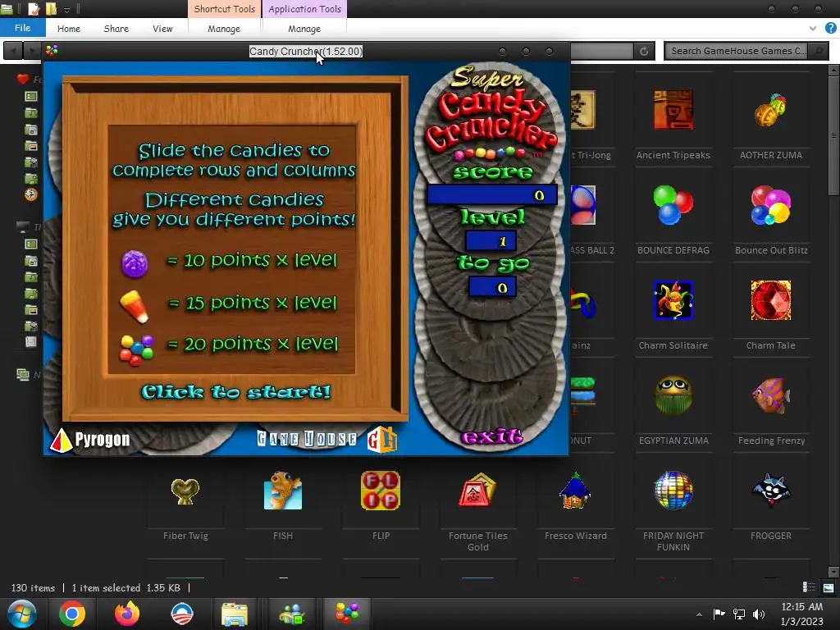The height and width of the screenshot is (630, 840).
Task: Click the '130 items' status text
Action: pyautogui.click(x=33, y=587)
